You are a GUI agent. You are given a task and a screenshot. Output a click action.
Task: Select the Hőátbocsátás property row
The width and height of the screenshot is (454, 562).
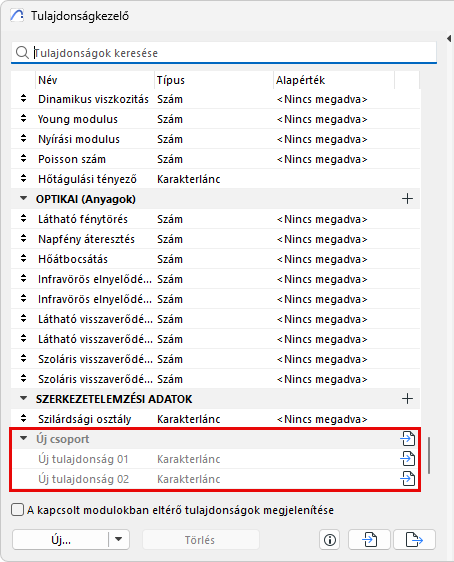coord(215,259)
